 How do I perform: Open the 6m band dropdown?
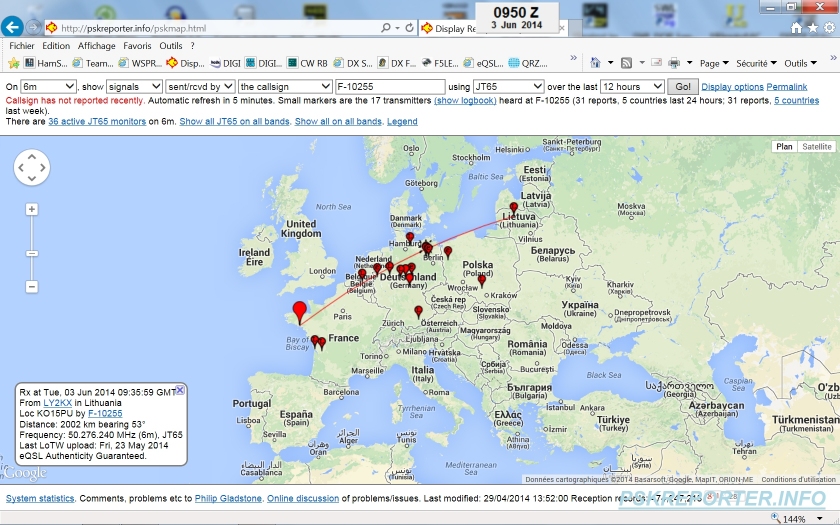coord(48,87)
